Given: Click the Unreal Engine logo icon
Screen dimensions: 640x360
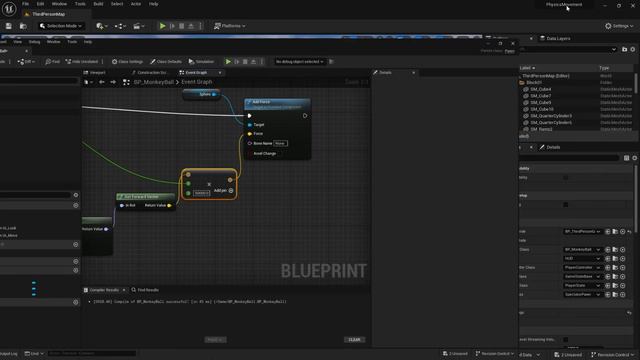Looking at the screenshot, I should pyautogui.click(x=9, y=9).
